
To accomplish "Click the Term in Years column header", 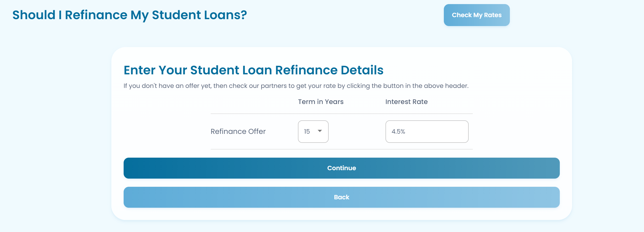I will 321,102.
